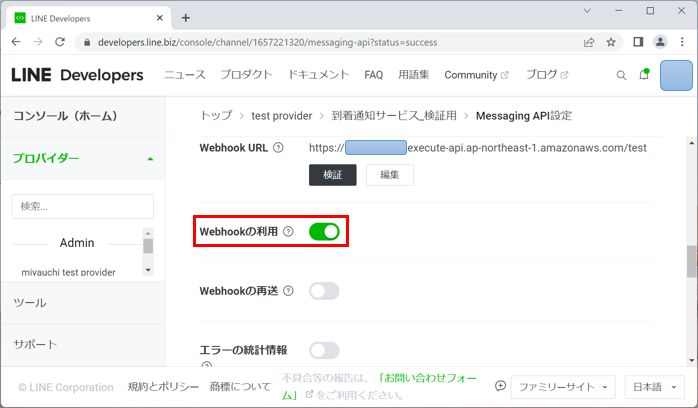698x408 pixels.
Task: Bookmark this page with the star icon
Action: [611, 42]
